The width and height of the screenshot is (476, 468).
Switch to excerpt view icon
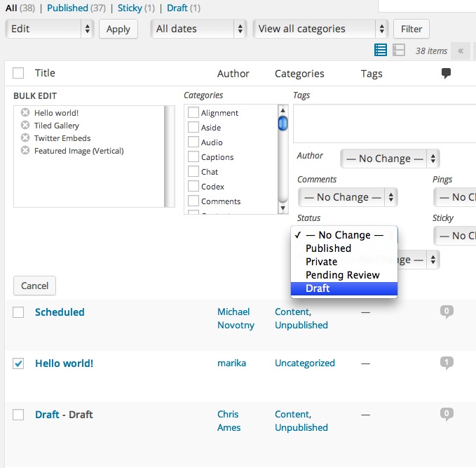(x=399, y=50)
